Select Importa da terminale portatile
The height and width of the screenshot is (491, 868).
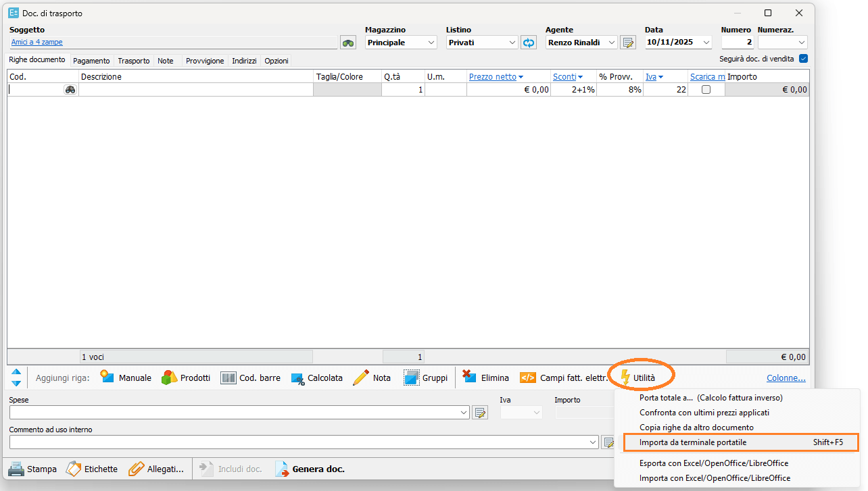pyautogui.click(x=693, y=442)
